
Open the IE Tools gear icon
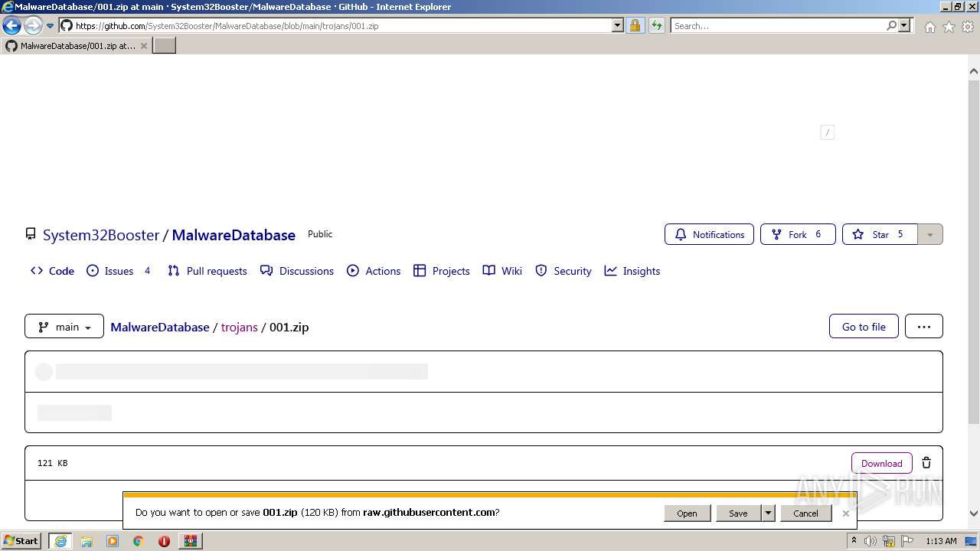pyautogui.click(x=968, y=27)
